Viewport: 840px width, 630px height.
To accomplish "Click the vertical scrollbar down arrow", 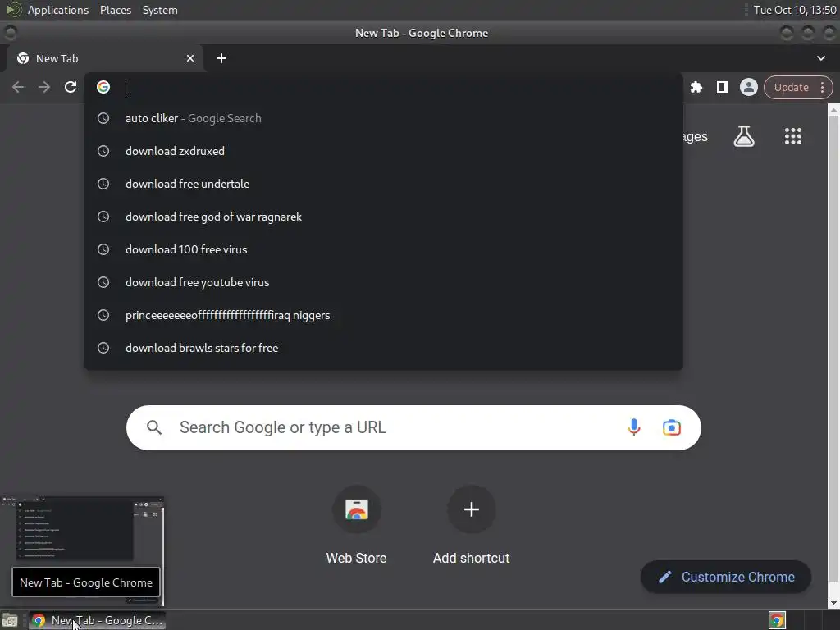I will [833, 603].
